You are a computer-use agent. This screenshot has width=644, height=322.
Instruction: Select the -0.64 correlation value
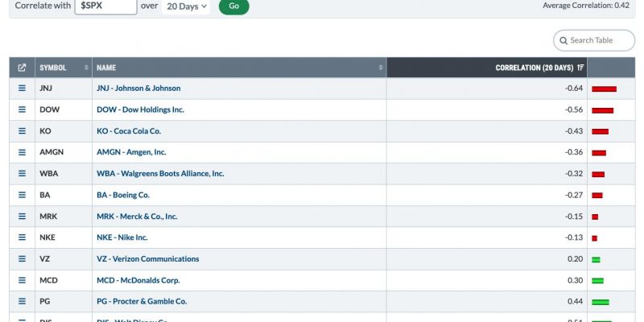574,88
